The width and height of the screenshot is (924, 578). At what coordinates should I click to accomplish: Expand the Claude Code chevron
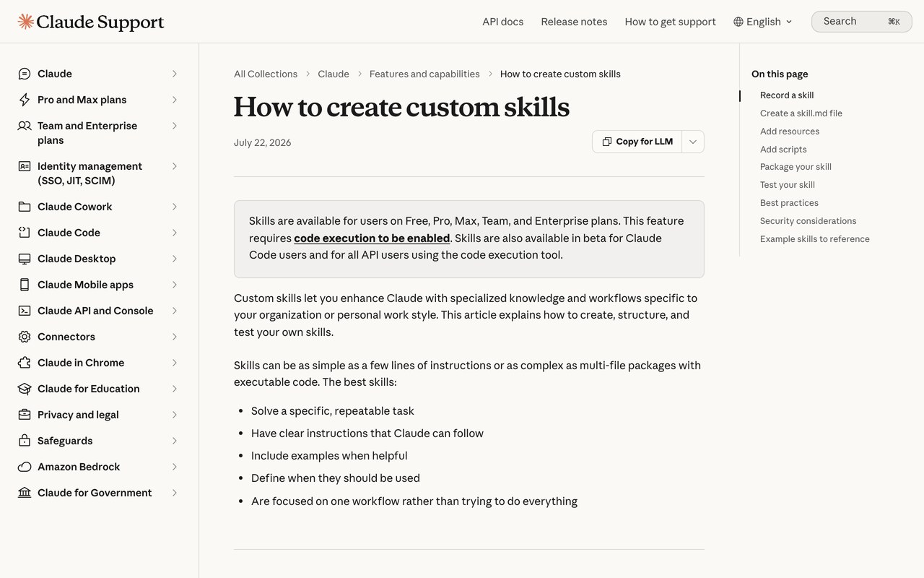coord(175,233)
